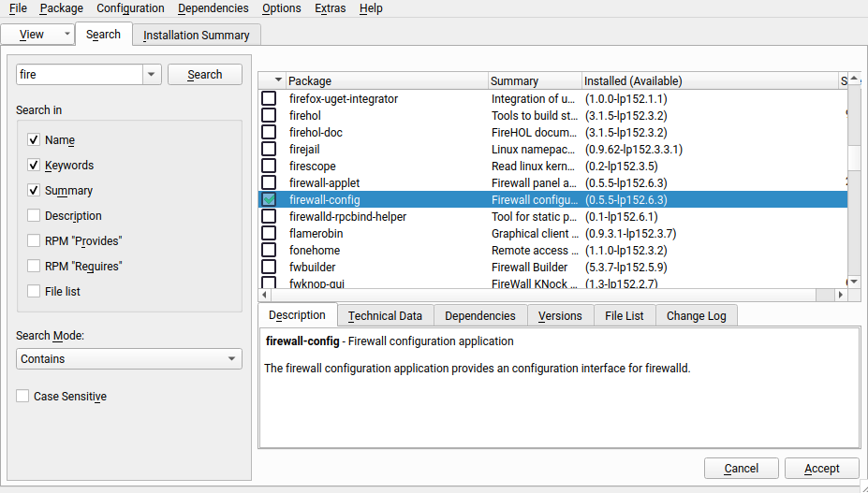Switch to the Dependencies details tab
This screenshot has width=868, height=493.
pyautogui.click(x=480, y=316)
